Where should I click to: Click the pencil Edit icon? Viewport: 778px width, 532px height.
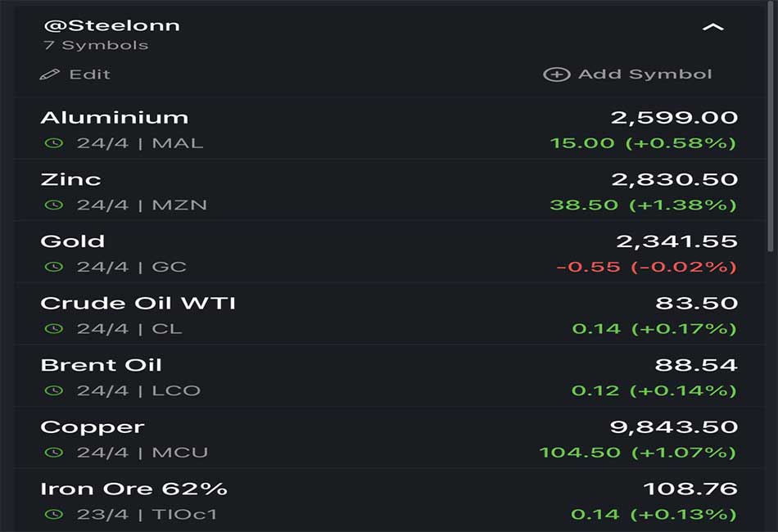50,74
